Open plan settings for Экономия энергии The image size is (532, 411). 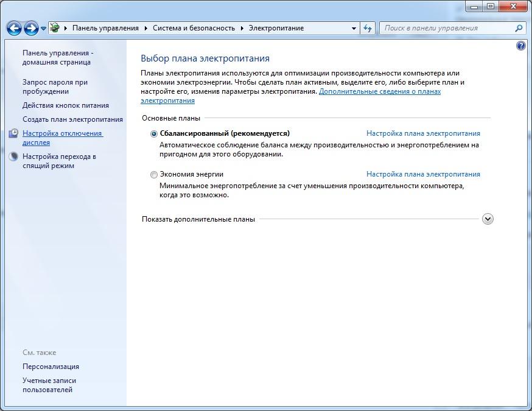[x=423, y=174]
